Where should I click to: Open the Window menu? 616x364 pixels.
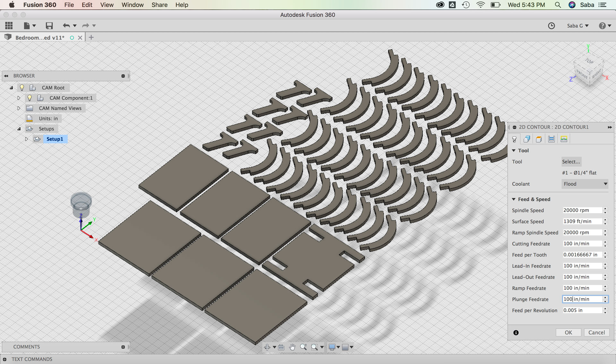click(132, 5)
